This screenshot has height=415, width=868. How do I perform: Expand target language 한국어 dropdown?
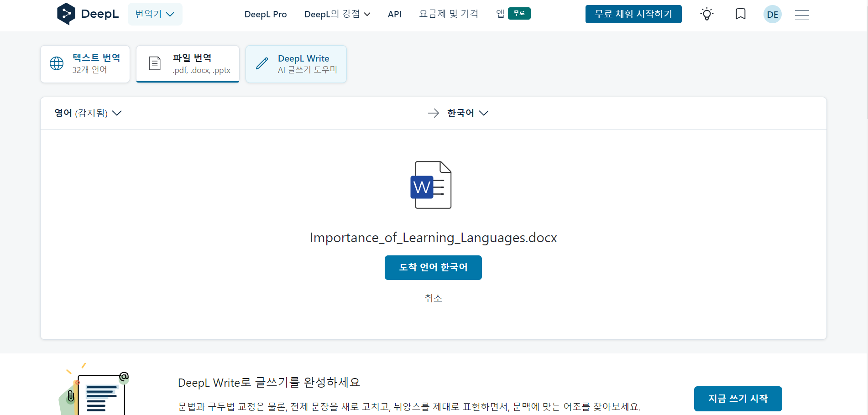pos(468,113)
